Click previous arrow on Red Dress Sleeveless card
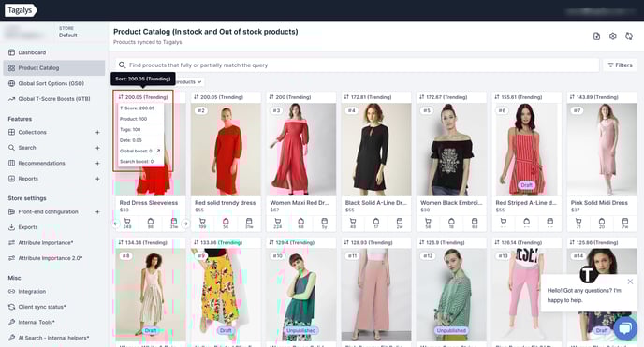The image size is (644, 347). coord(116,224)
